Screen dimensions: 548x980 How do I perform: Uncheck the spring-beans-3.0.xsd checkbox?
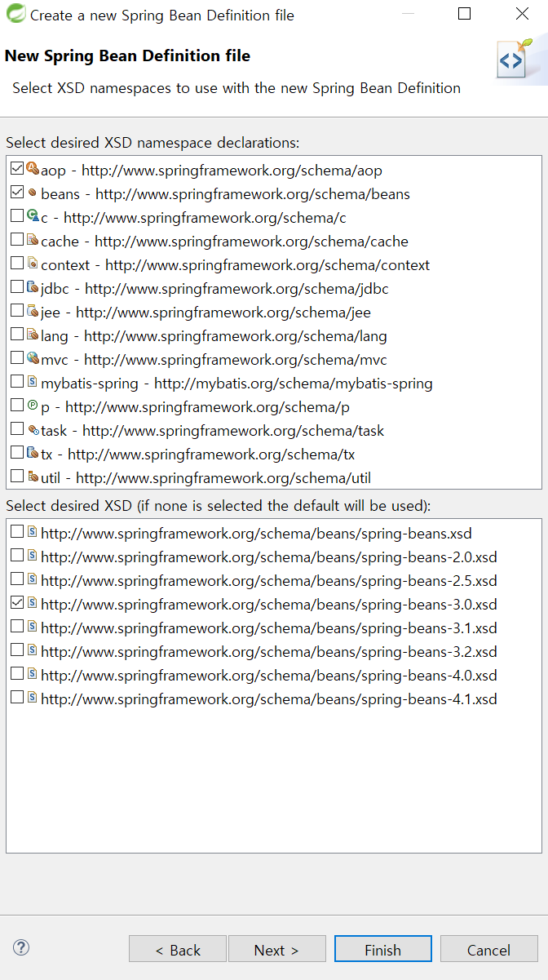pos(17,604)
